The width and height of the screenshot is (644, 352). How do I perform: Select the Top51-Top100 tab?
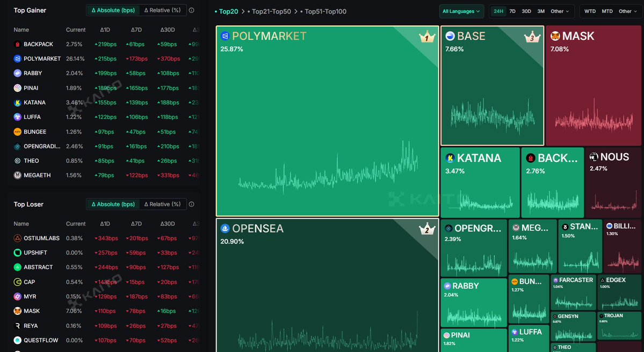323,11
